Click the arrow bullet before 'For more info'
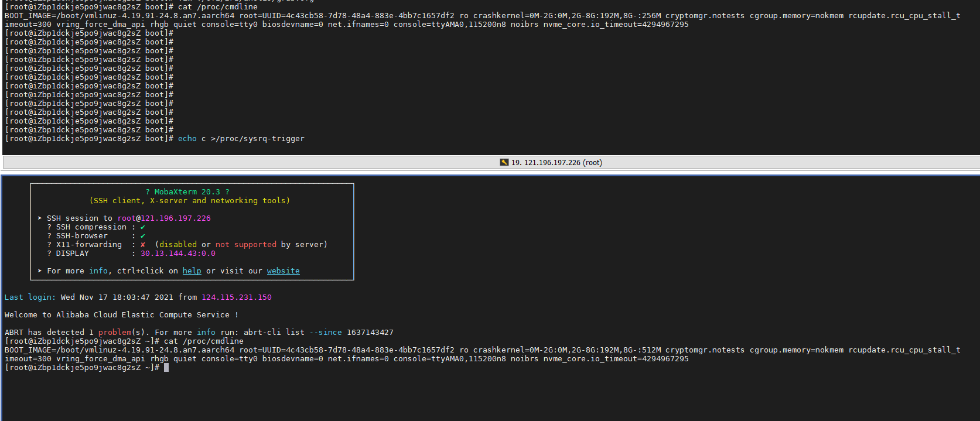This screenshot has width=980, height=421. tap(40, 271)
